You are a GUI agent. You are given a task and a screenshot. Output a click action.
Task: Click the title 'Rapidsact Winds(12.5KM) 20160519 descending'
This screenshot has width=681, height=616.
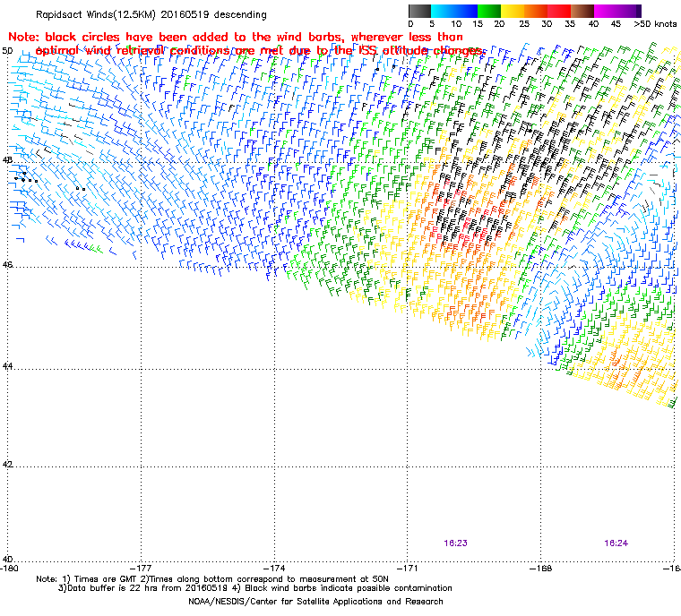(x=151, y=14)
